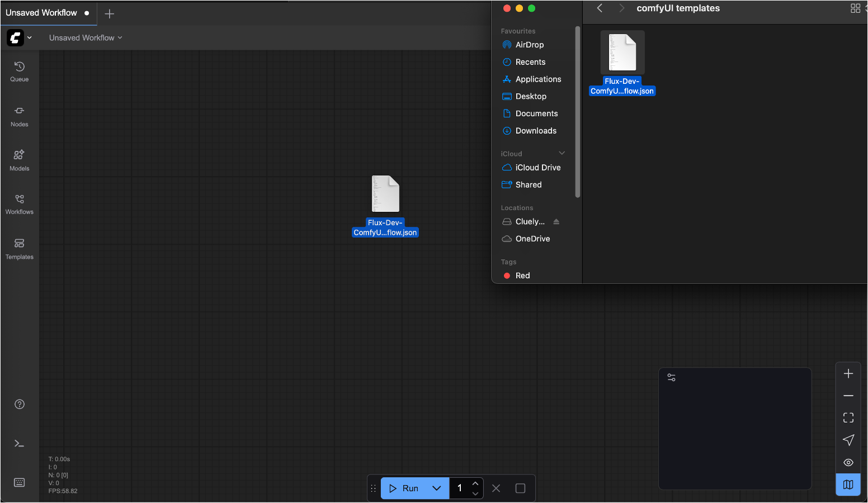The height and width of the screenshot is (503, 868).
Task: Toggle select mode arrow icon
Action: 848,440
